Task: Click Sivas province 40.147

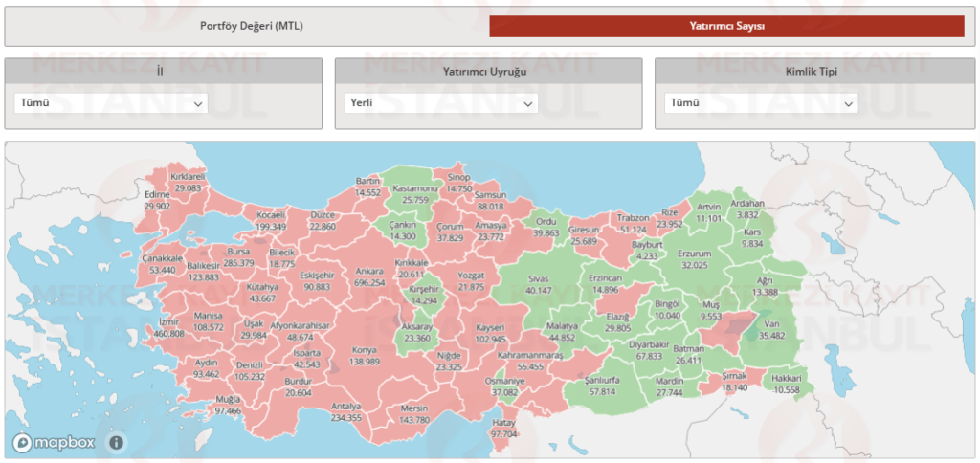Action: click(538, 284)
